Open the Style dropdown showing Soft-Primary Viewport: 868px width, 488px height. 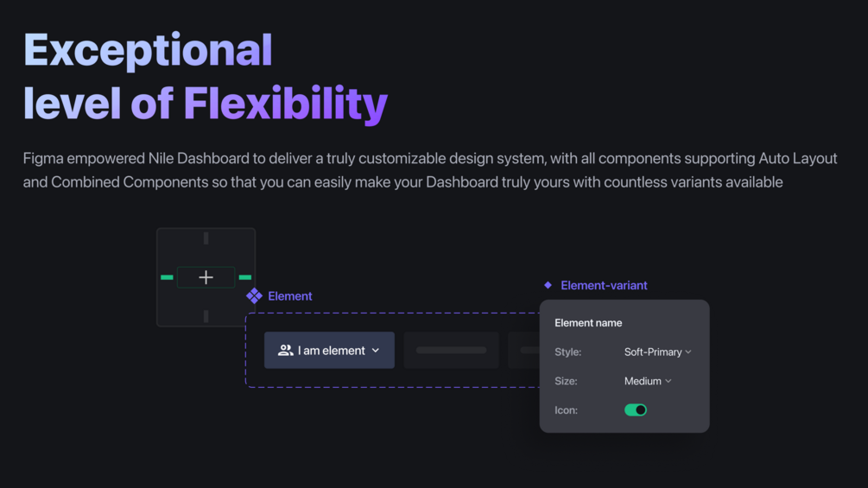tap(657, 352)
